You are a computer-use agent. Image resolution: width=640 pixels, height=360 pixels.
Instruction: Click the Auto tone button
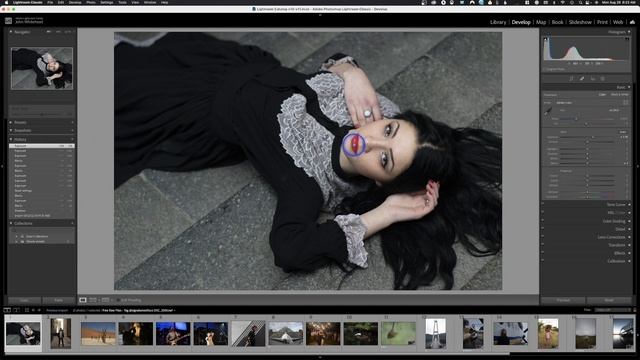point(623,132)
